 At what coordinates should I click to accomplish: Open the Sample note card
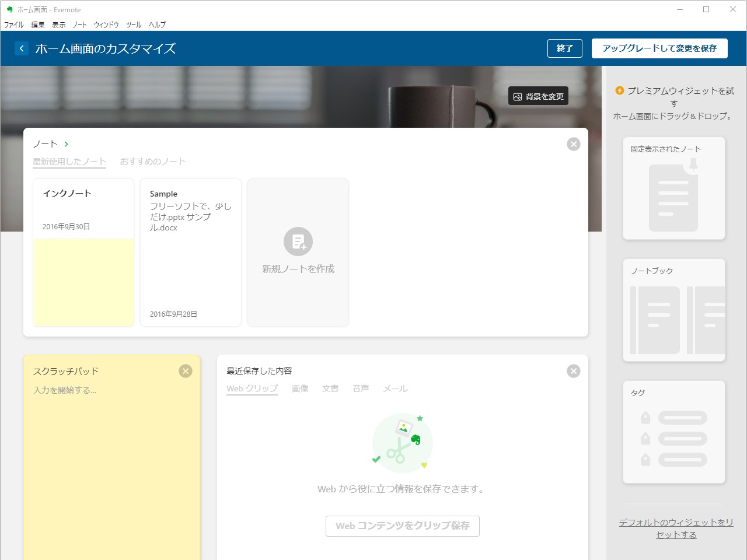pos(191,253)
